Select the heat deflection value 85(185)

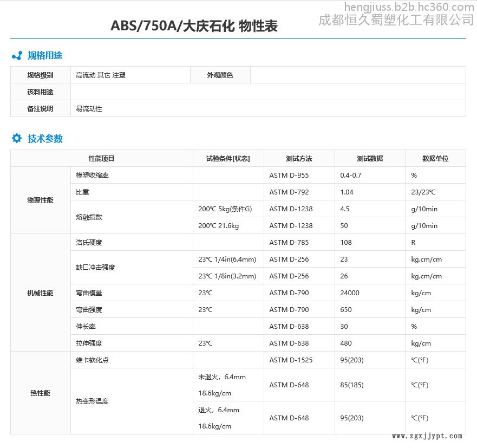[352, 385]
